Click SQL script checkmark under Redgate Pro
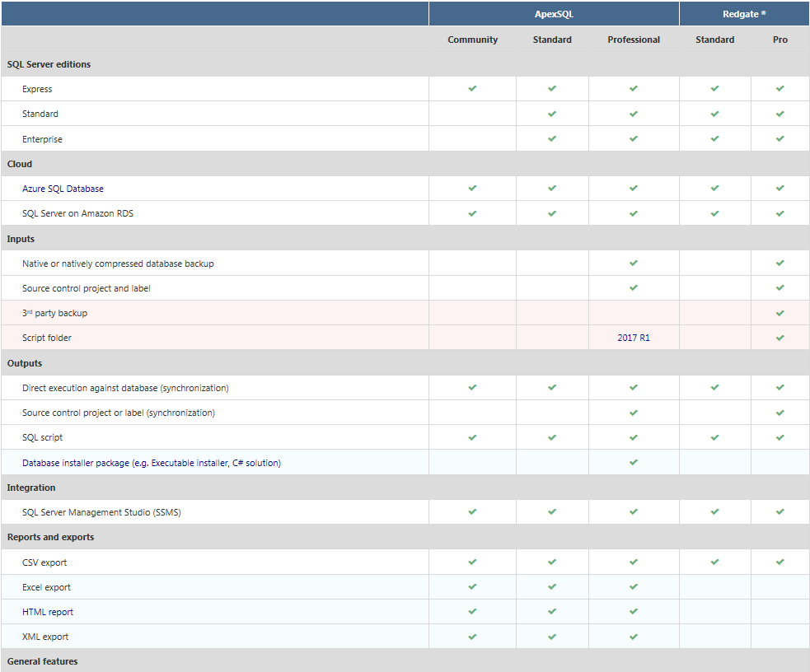This screenshot has height=672, width=810. point(780,437)
